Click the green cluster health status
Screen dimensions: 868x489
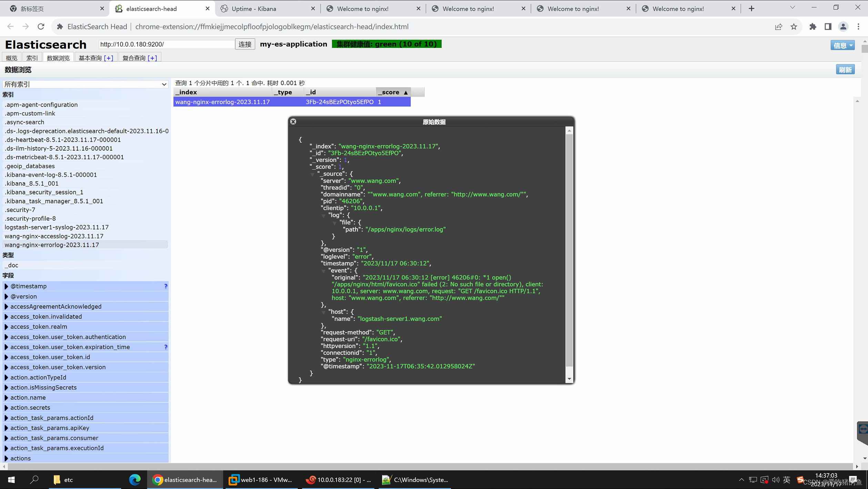386,44
